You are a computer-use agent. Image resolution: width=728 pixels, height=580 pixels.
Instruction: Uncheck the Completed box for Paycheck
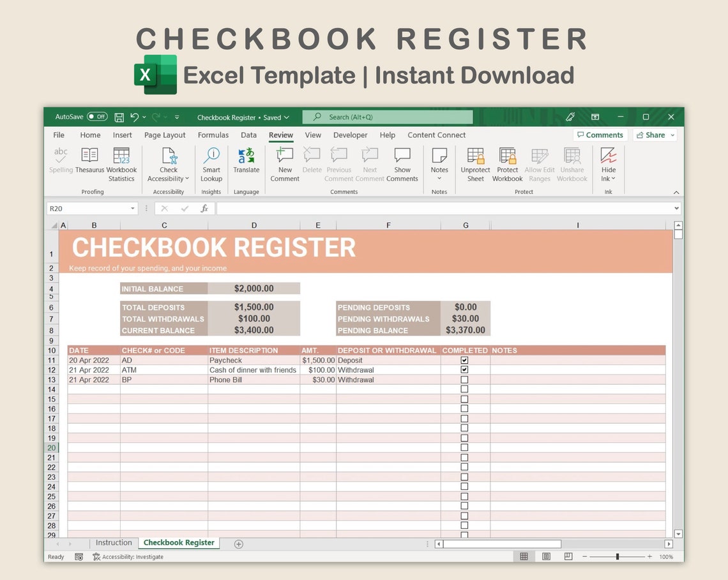click(x=464, y=360)
